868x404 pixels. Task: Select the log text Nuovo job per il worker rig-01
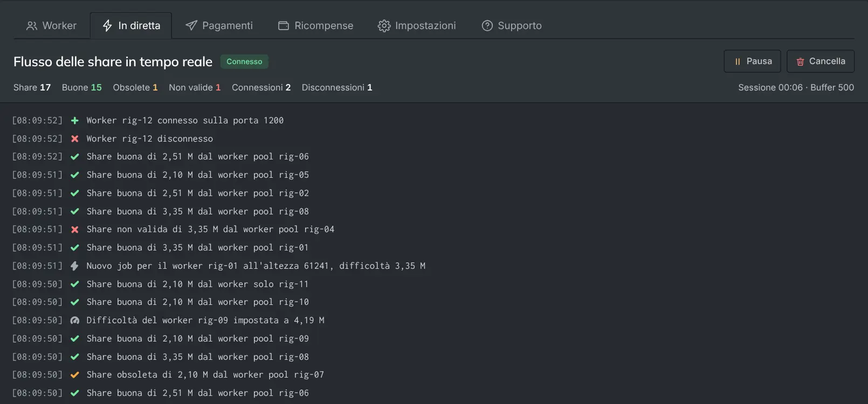[x=256, y=266]
